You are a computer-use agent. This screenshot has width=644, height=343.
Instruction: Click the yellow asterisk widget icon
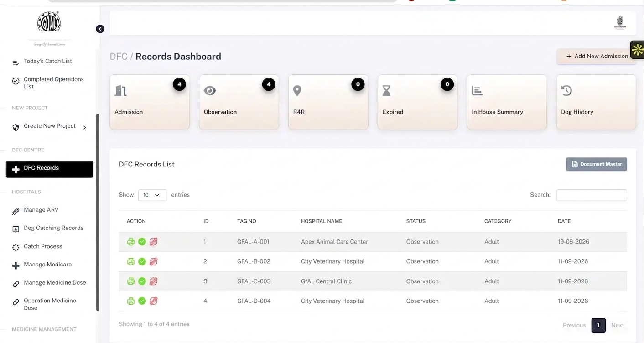tap(637, 50)
